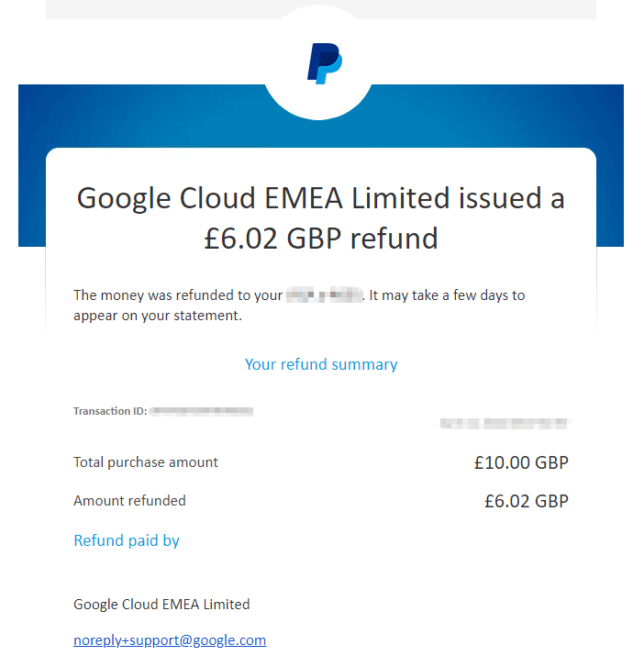The height and width of the screenshot is (667, 644).
Task: Open the "Your refund summary" link
Action: tap(321, 364)
